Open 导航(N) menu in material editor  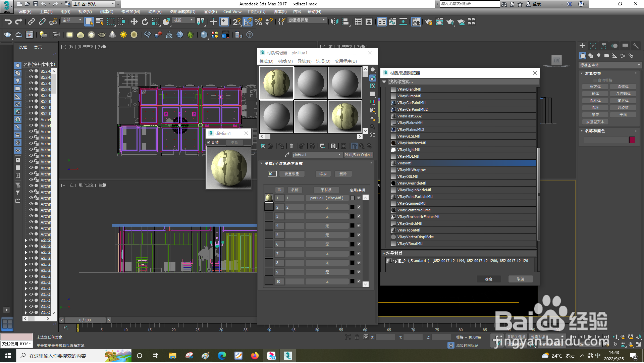coord(304,61)
